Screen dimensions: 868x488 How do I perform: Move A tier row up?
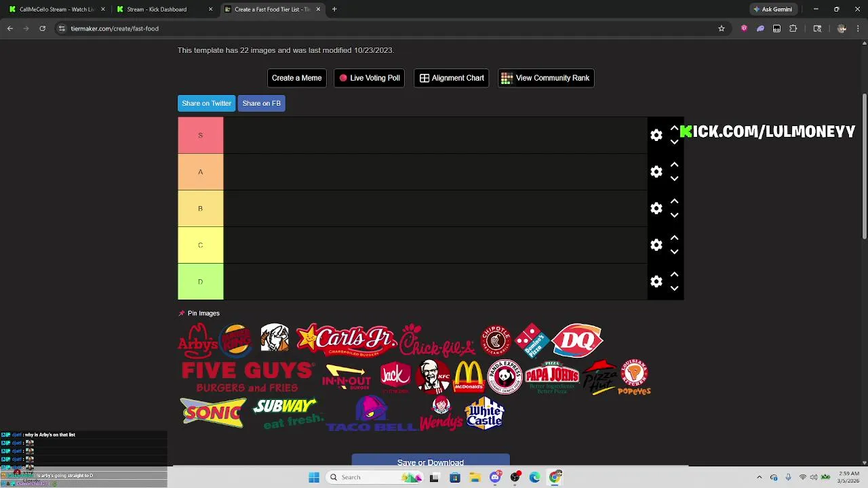coord(674,165)
